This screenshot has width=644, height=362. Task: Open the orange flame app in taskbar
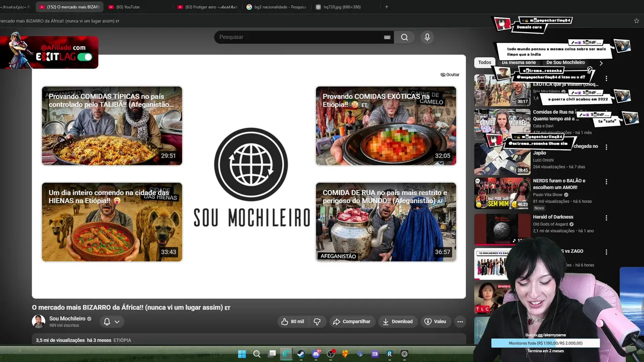tap(345, 354)
